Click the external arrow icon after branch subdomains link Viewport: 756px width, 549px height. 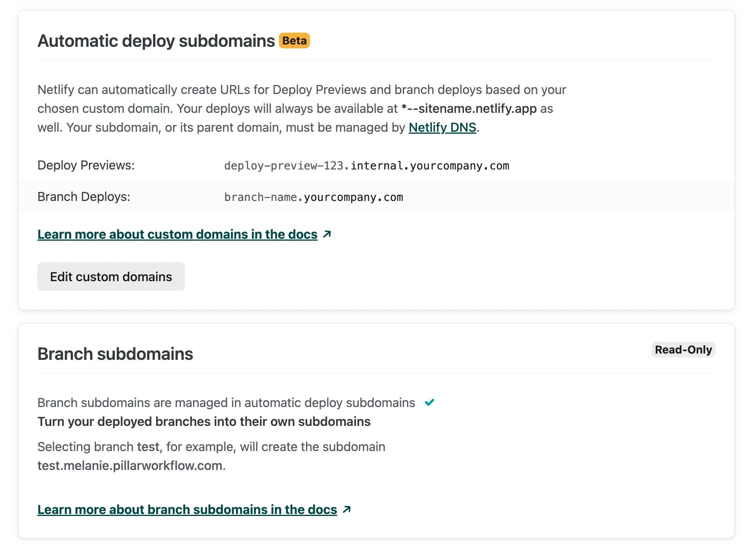point(347,510)
